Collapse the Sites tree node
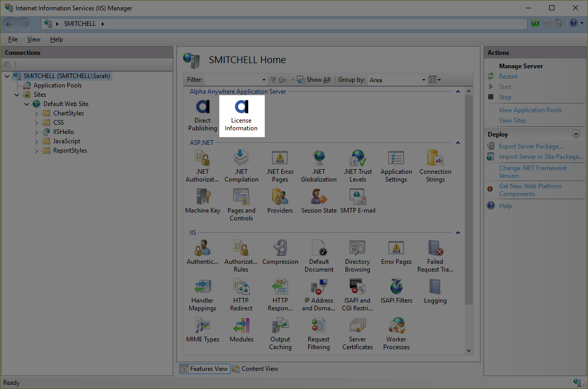 coord(17,95)
